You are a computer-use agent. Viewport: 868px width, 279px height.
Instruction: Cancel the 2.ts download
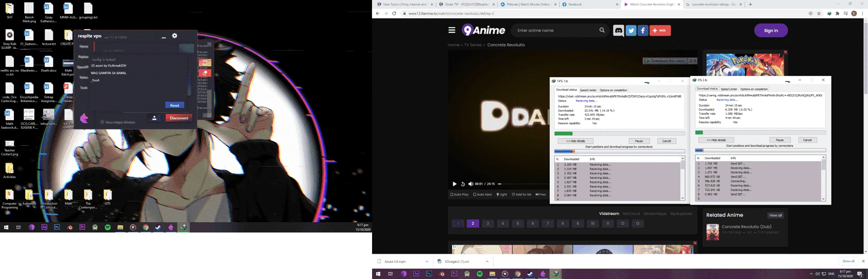click(807, 140)
